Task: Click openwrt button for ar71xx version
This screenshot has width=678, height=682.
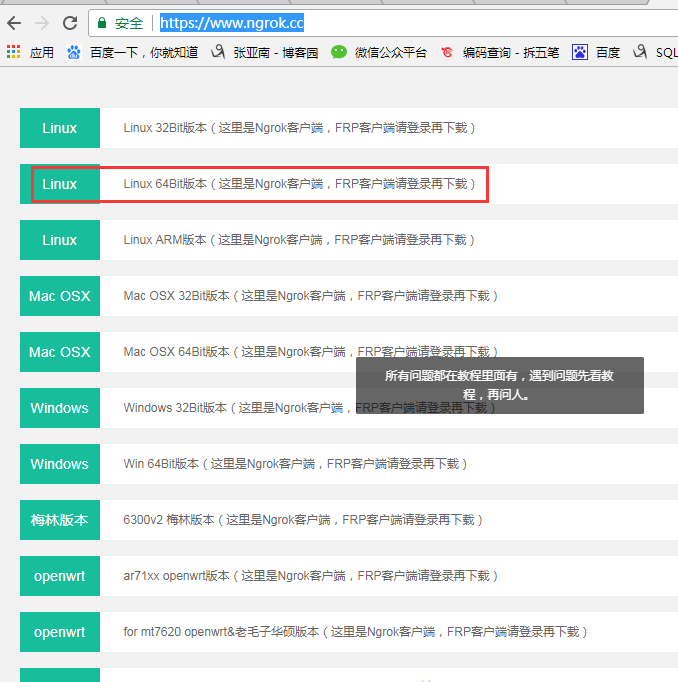Action: [60, 576]
